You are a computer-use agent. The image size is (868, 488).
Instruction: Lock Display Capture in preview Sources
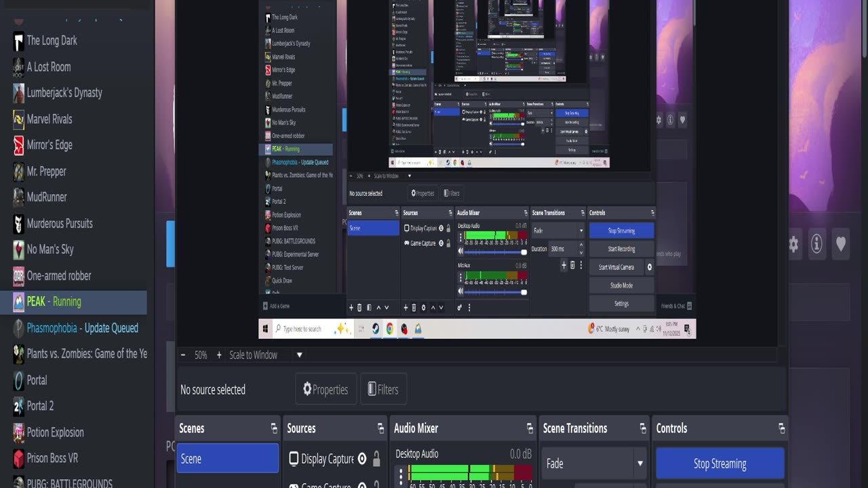448,228
